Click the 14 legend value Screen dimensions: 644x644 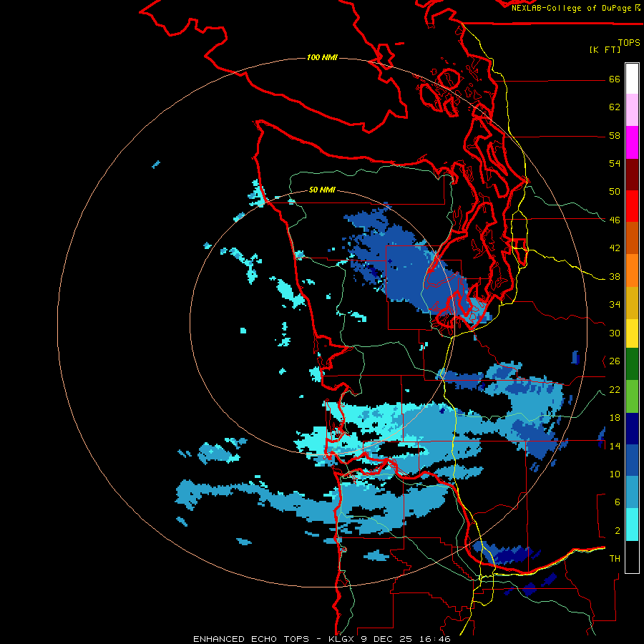point(615,446)
